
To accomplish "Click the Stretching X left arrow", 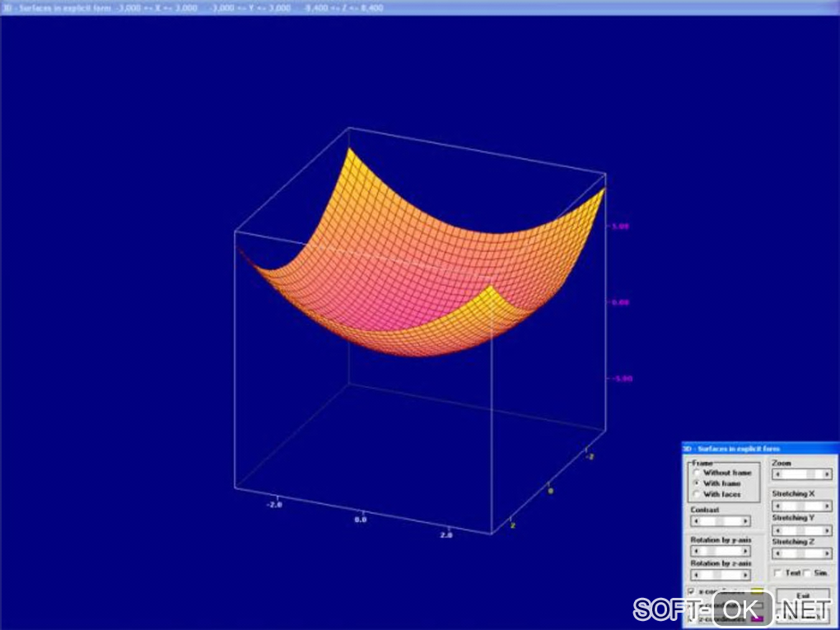I will click(777, 506).
